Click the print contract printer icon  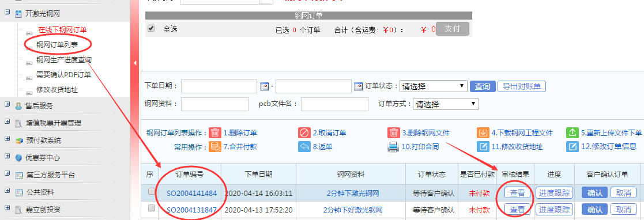pos(394,146)
